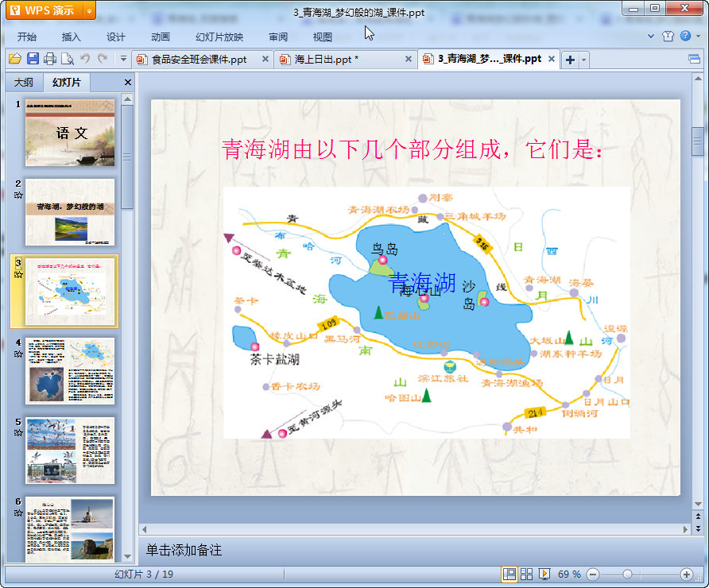This screenshot has height=588, width=709.
Task: Open the dropdown arrow beside the new tab button
Action: (584, 60)
